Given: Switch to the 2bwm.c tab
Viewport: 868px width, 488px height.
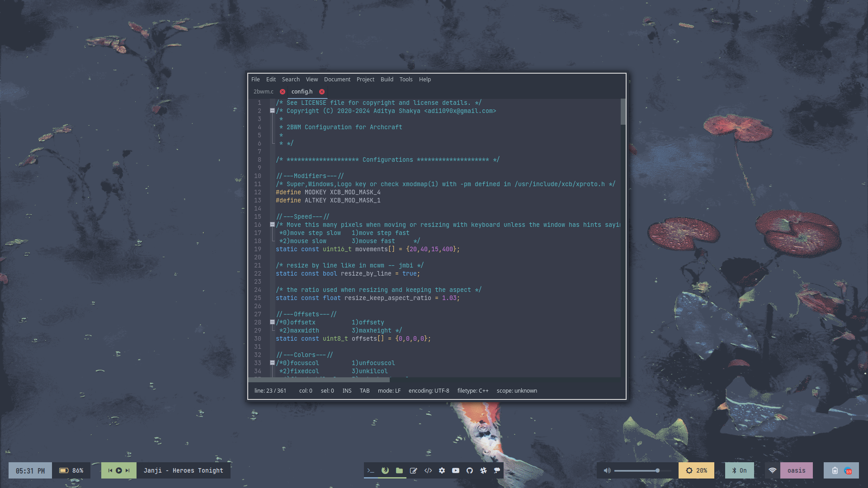Looking at the screenshot, I should (x=264, y=91).
